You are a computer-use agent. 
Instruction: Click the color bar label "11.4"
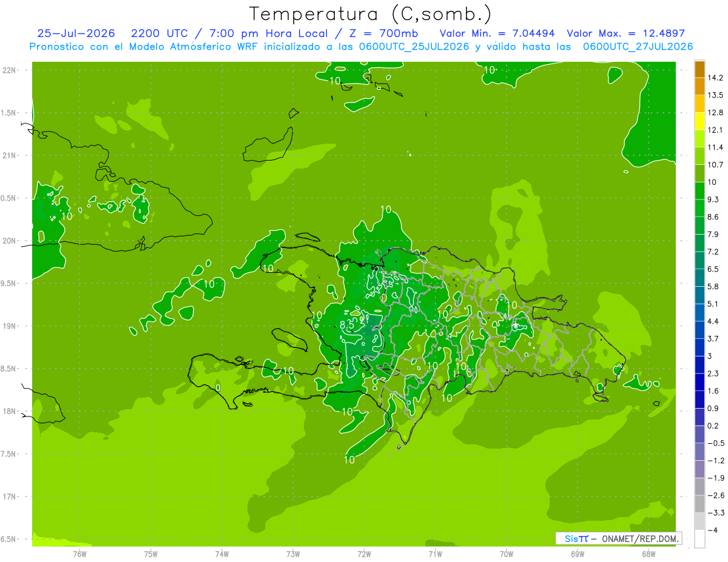point(715,147)
